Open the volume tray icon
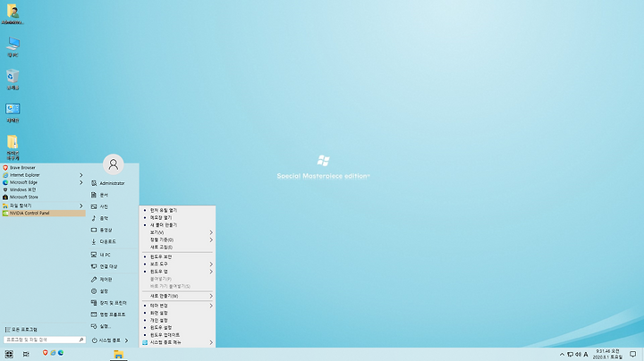The width and height of the screenshot is (644, 361). coord(578,355)
